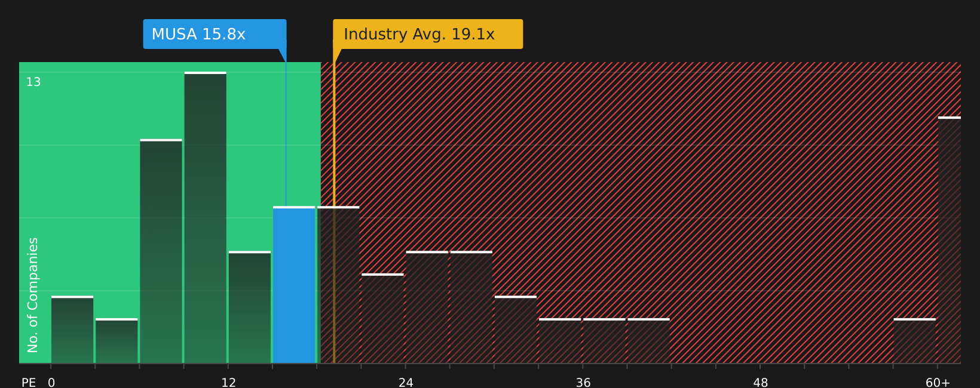Viewport: 980px width, 388px height.
Task: Click the Industry Avg. 19.1x label
Action: coord(428,34)
